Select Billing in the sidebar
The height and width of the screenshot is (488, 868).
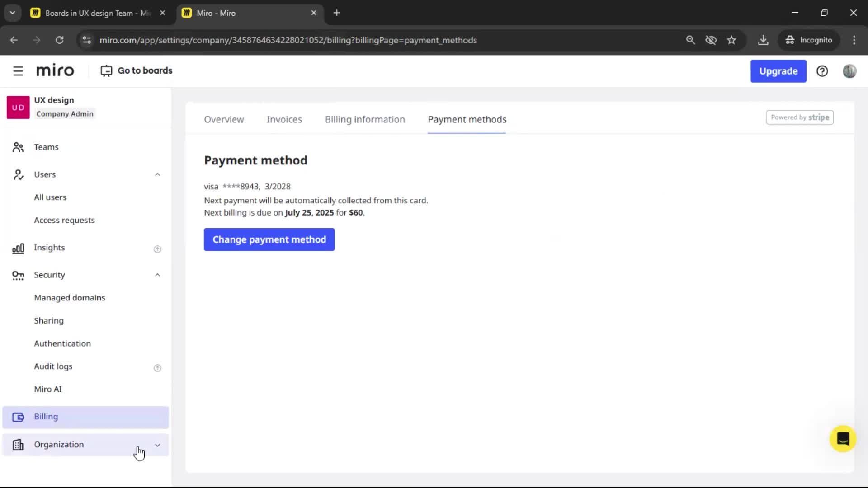pyautogui.click(x=85, y=417)
